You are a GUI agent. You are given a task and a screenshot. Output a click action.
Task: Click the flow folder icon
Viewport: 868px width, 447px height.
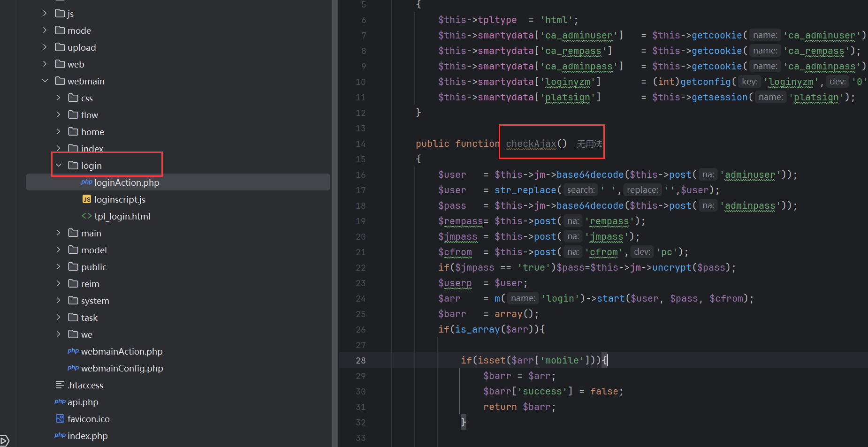click(x=73, y=114)
